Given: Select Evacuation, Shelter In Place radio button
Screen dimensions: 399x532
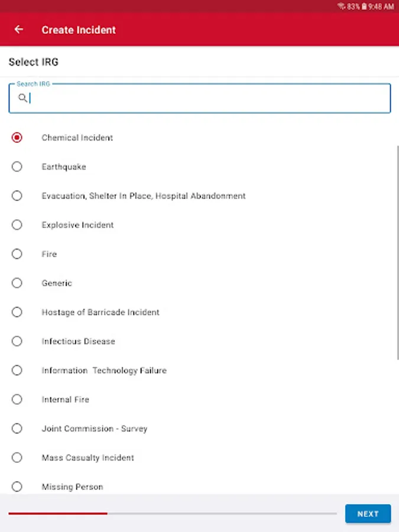Looking at the screenshot, I should pos(17,196).
